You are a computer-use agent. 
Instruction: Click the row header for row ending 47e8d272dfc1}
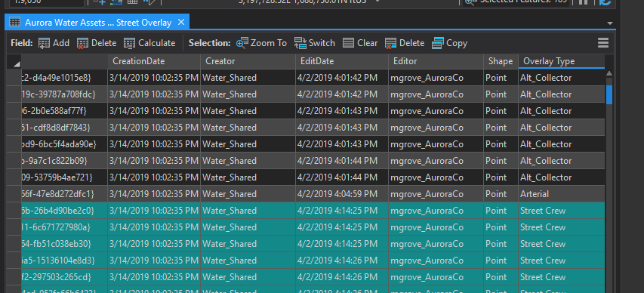tap(14, 193)
